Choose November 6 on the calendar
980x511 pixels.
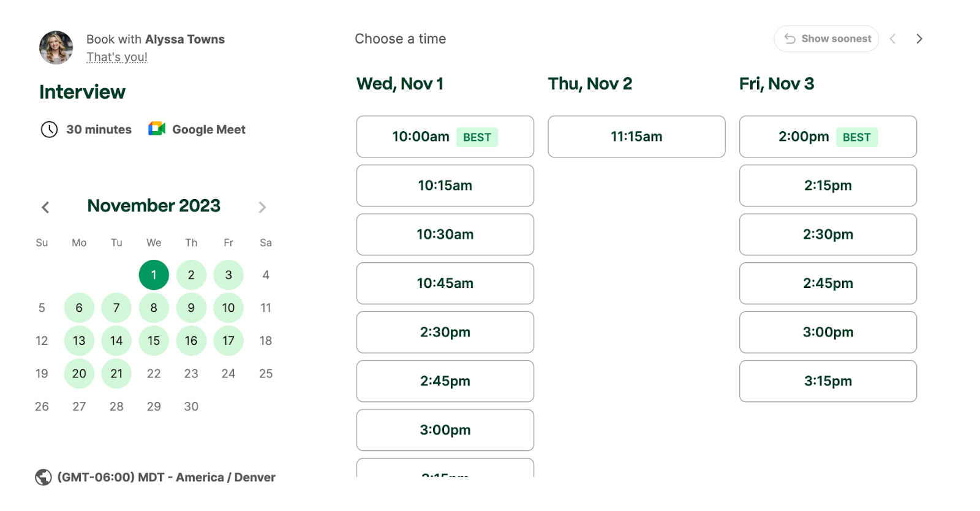click(x=79, y=308)
